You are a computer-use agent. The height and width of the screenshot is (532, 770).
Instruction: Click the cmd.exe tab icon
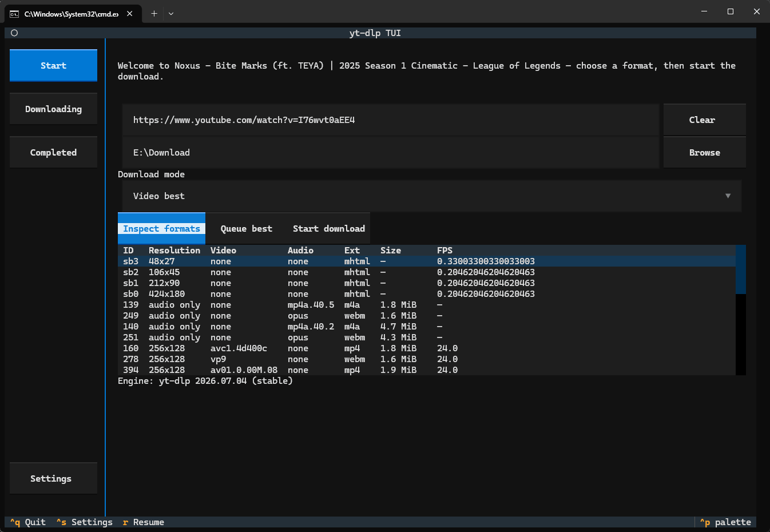point(14,14)
